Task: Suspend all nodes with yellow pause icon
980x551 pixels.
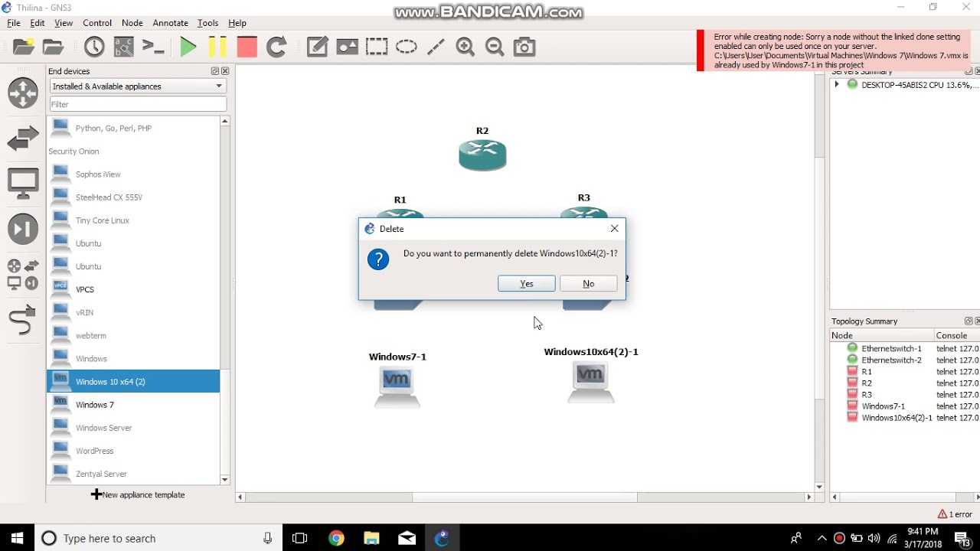Action: [217, 47]
